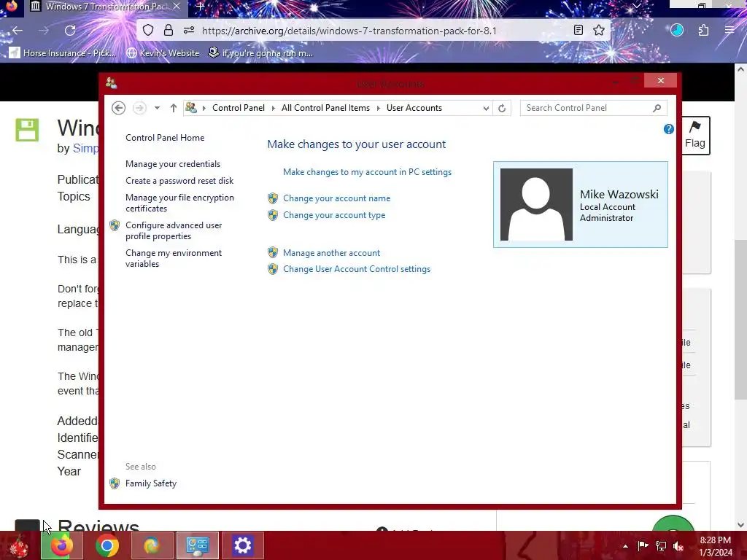Expand arrow after Control Panel breadcrumb
This screenshot has height=560, width=747.
[x=274, y=108]
